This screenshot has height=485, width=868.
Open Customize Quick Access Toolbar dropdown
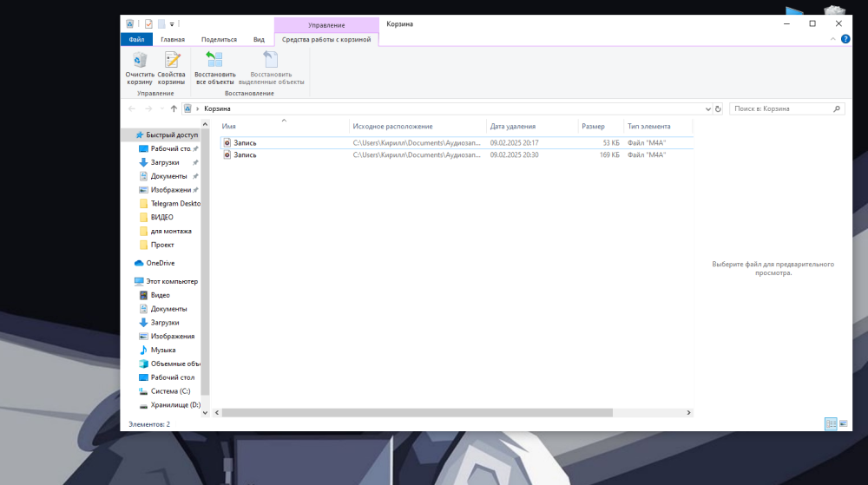pos(172,24)
